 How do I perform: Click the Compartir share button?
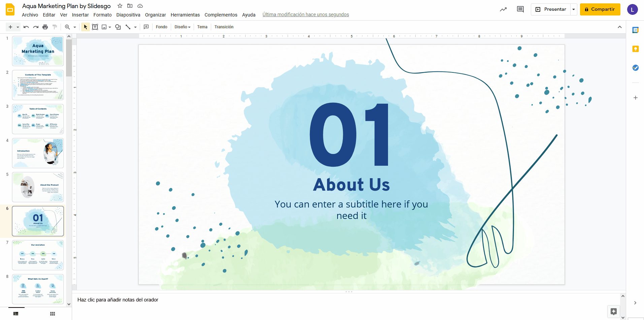600,9
